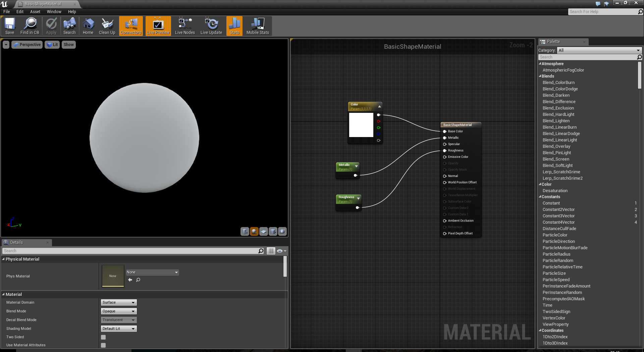Viewport: 644px width, 352px height.
Task: Open viewport options dropdown arrow
Action: [6, 45]
